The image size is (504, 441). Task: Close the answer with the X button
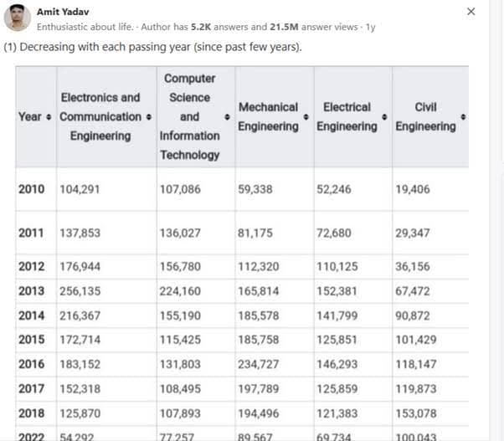[471, 12]
